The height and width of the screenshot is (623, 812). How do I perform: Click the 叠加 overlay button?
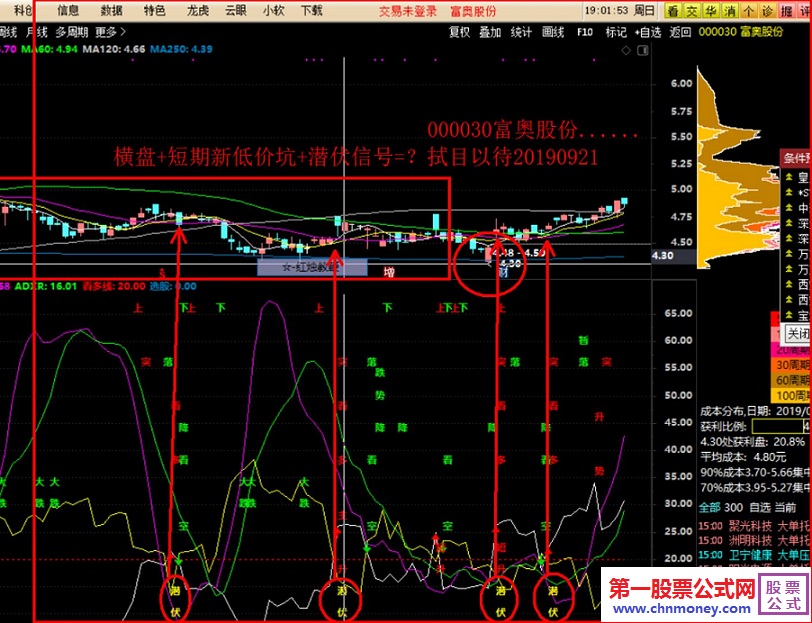(490, 32)
